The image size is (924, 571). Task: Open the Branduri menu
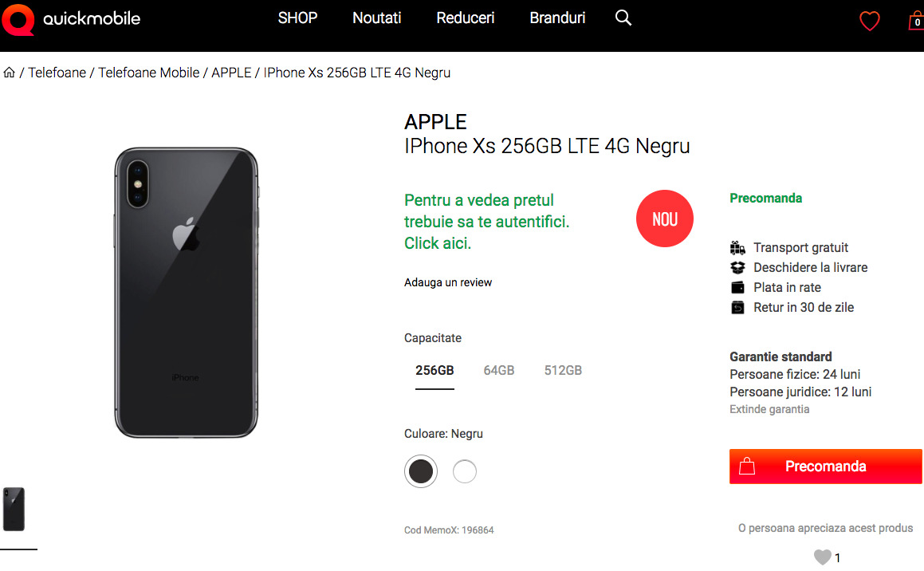[557, 18]
